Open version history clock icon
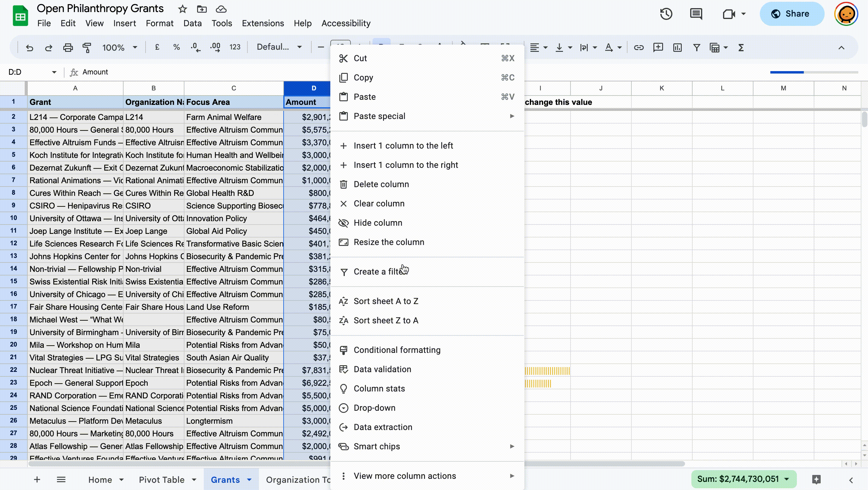Screen dimensions: 868x490 666,14
